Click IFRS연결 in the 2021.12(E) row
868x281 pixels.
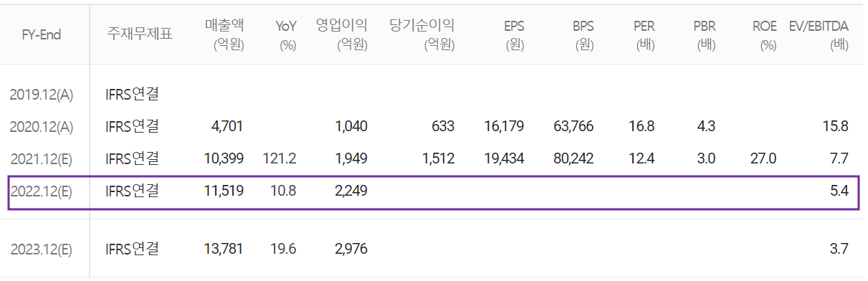[x=132, y=158]
